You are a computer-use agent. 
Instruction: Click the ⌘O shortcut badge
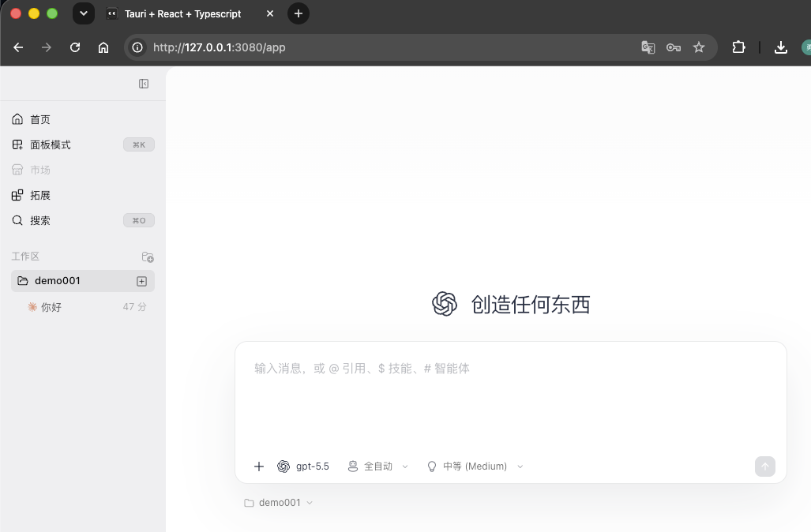[139, 221]
